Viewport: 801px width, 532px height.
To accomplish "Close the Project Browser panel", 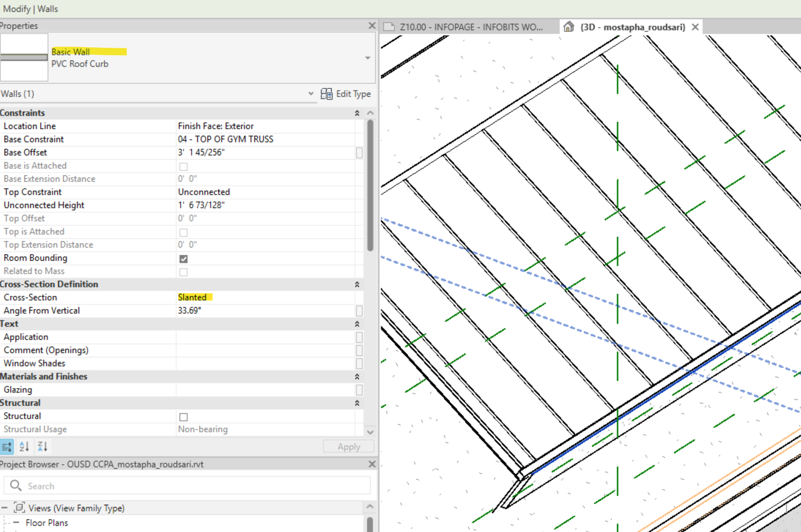I will [x=372, y=464].
